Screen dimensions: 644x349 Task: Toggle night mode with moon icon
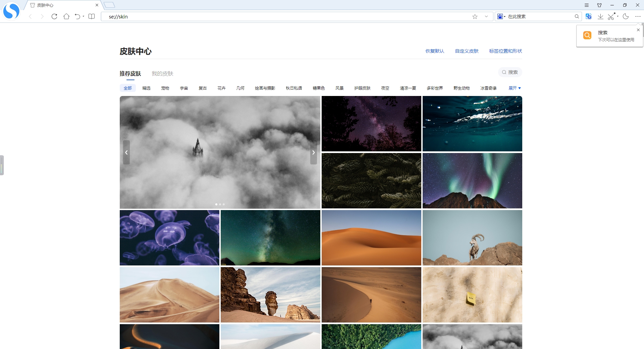click(x=626, y=16)
